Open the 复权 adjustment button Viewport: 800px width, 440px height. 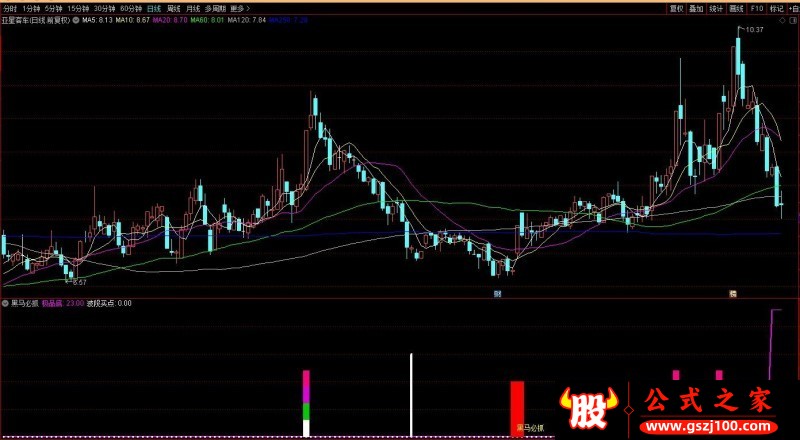[677, 8]
